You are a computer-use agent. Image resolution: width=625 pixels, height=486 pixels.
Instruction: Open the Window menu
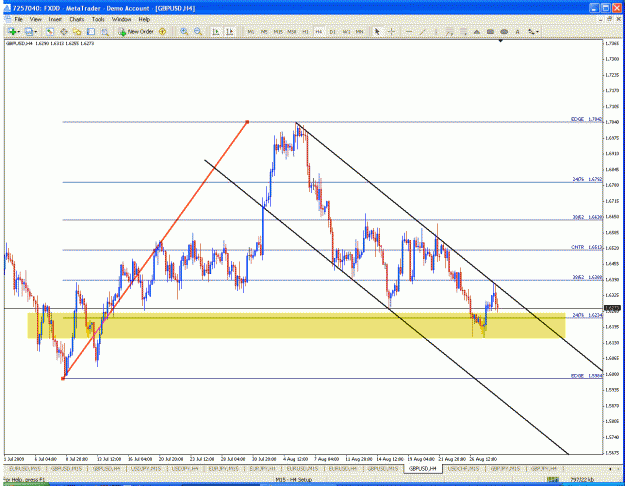coord(122,19)
